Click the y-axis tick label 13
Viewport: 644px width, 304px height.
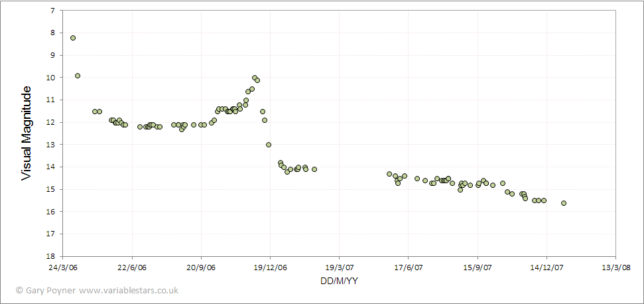(x=52, y=145)
